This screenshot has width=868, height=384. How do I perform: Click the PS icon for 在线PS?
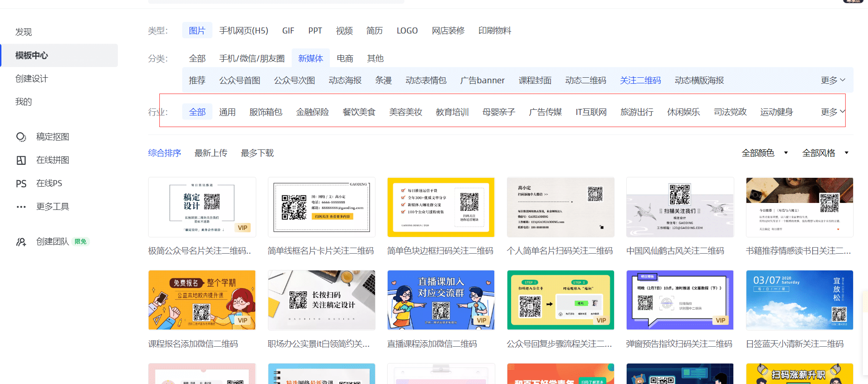pos(21,183)
